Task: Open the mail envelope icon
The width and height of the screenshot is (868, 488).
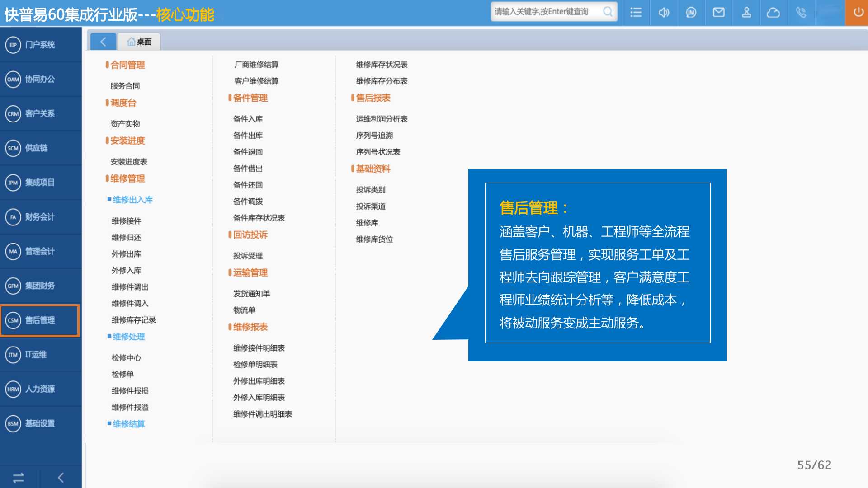Action: pyautogui.click(x=718, y=13)
